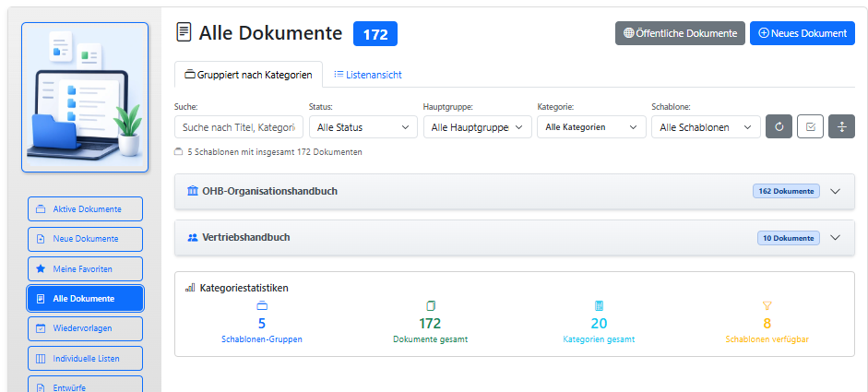Open Meine Favoriten in the sidebar
The image size is (868, 392).
point(85,269)
